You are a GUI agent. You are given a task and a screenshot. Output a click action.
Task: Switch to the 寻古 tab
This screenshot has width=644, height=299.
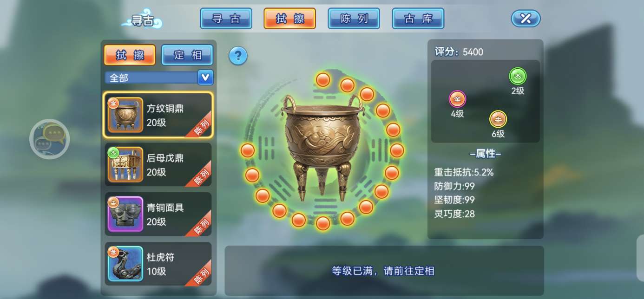(226, 19)
